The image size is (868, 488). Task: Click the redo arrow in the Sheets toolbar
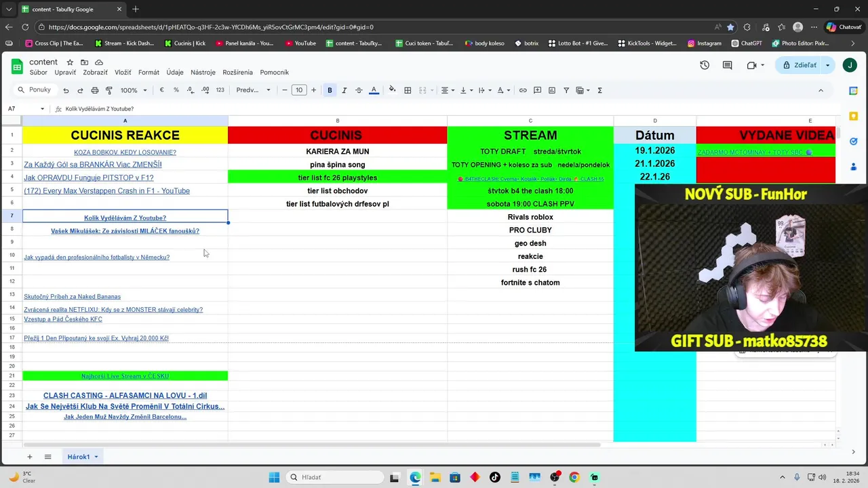coord(80,90)
